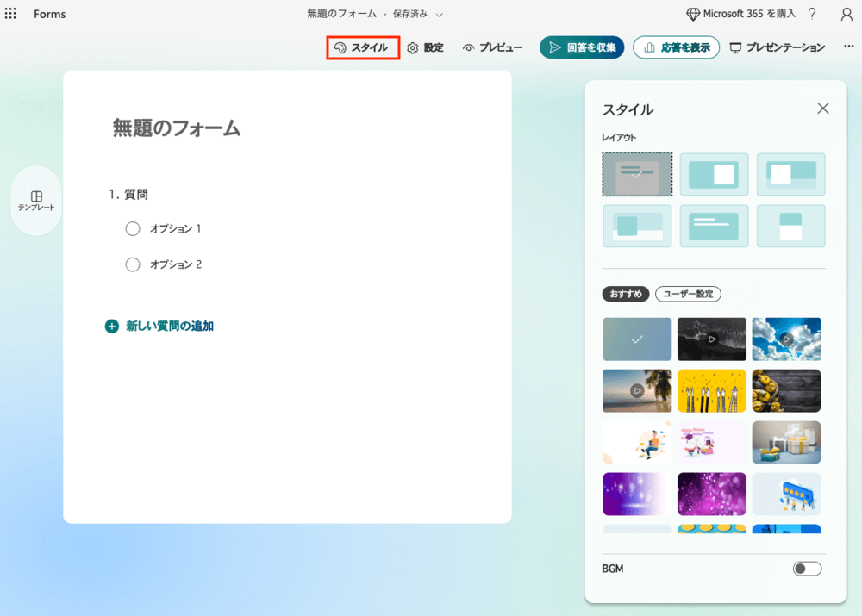Image resolution: width=862 pixels, height=616 pixels.
Task: Open help with the question mark icon
Action: (x=812, y=14)
